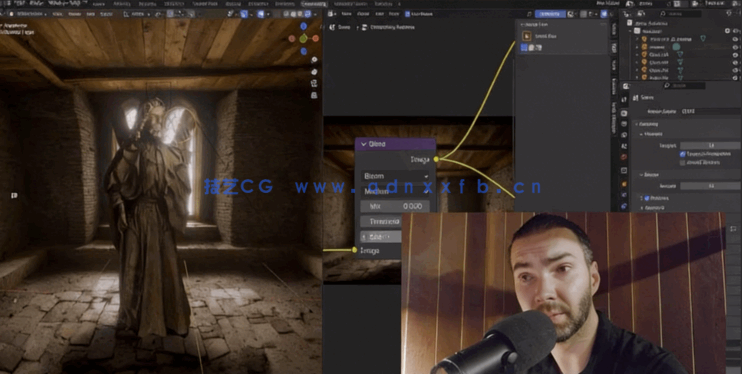Viewport: 742px width, 374px height.
Task: Enable the Jittered Shadows checkbox
Action: (x=682, y=162)
